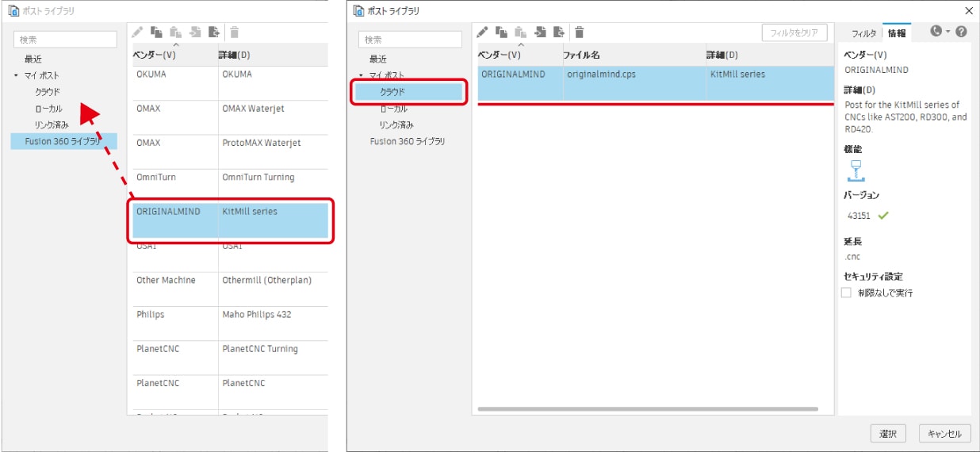Switch to the フィルタ tab

[x=863, y=33]
